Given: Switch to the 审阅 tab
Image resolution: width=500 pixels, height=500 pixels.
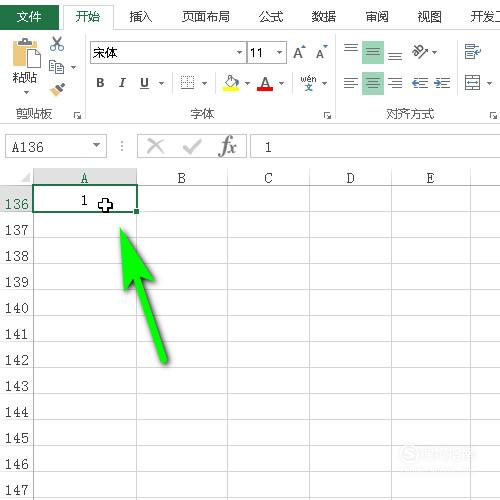Looking at the screenshot, I should 377,16.
